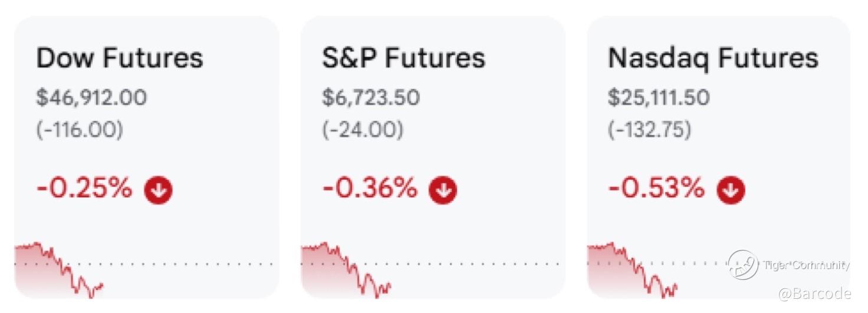Open the S&P Futures sparkline chart
Image resolution: width=868 pixels, height=313 pixels.
tap(346, 269)
